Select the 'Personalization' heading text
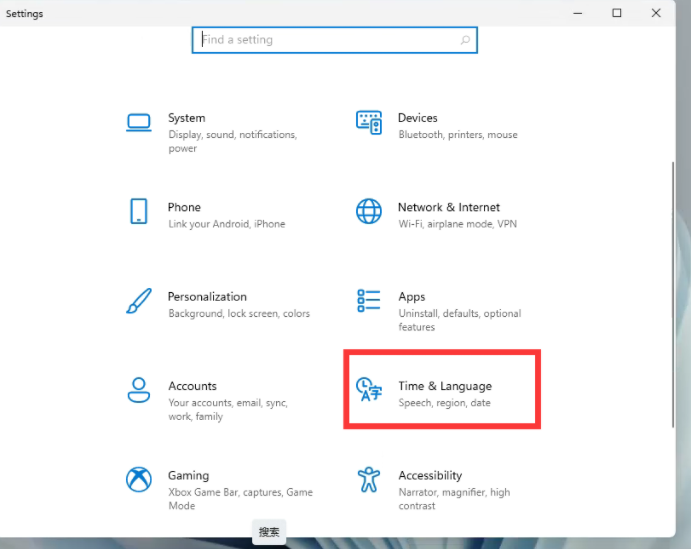The height and width of the screenshot is (549, 691). point(207,297)
